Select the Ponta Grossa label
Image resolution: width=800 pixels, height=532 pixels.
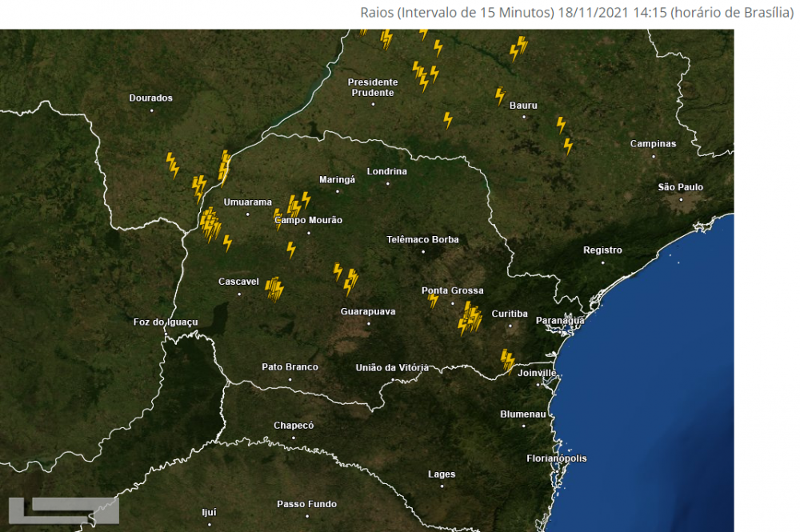coord(453,290)
